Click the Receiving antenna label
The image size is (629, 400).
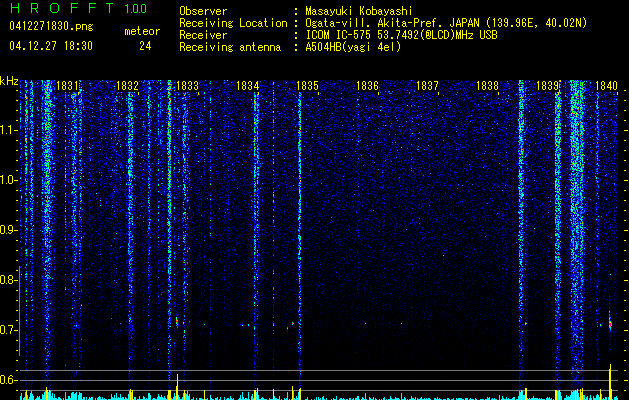point(230,47)
